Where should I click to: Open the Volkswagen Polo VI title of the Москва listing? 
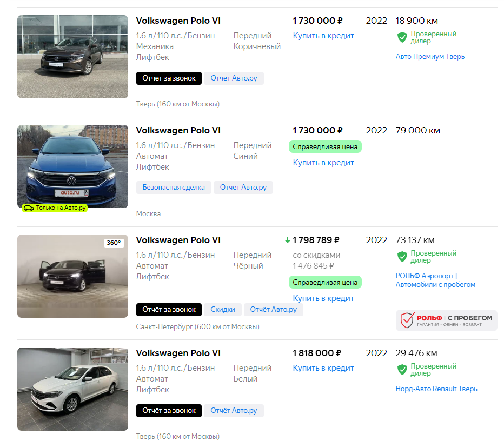[x=178, y=131]
